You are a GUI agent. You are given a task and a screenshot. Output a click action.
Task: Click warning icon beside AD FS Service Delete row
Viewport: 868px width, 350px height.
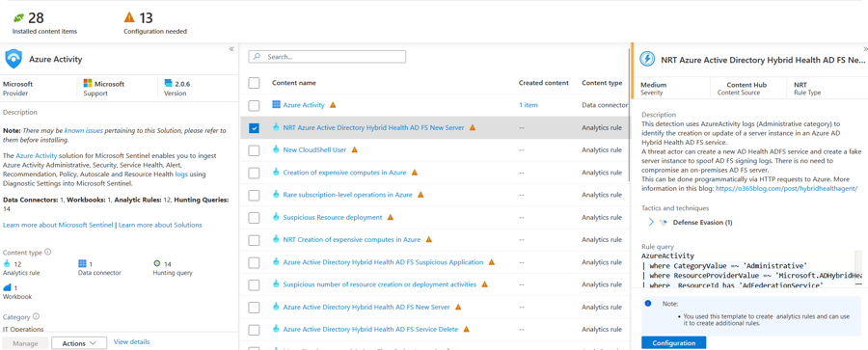[x=466, y=330]
